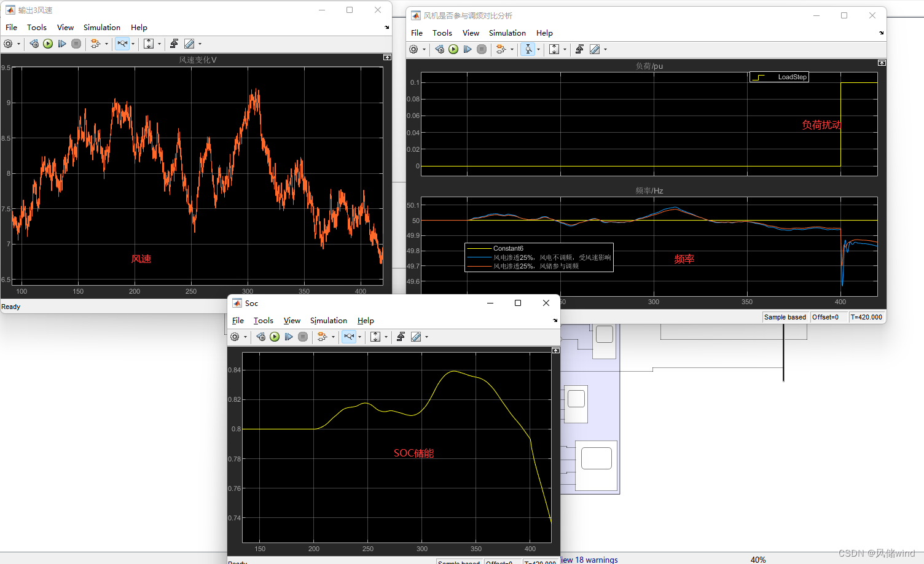This screenshot has height=564, width=924.
Task: Expand Zoom Y dropdown arrow in frequency comparison scope
Action: (x=538, y=49)
